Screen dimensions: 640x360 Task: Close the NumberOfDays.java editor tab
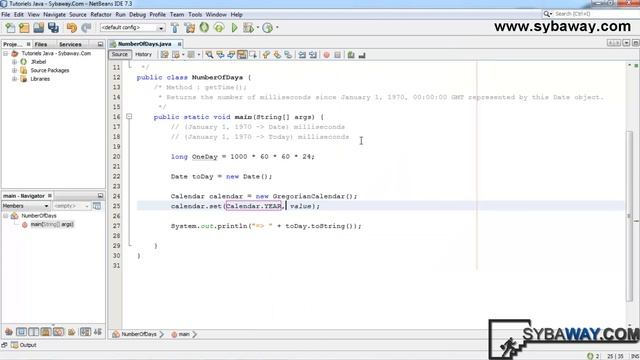[179, 44]
